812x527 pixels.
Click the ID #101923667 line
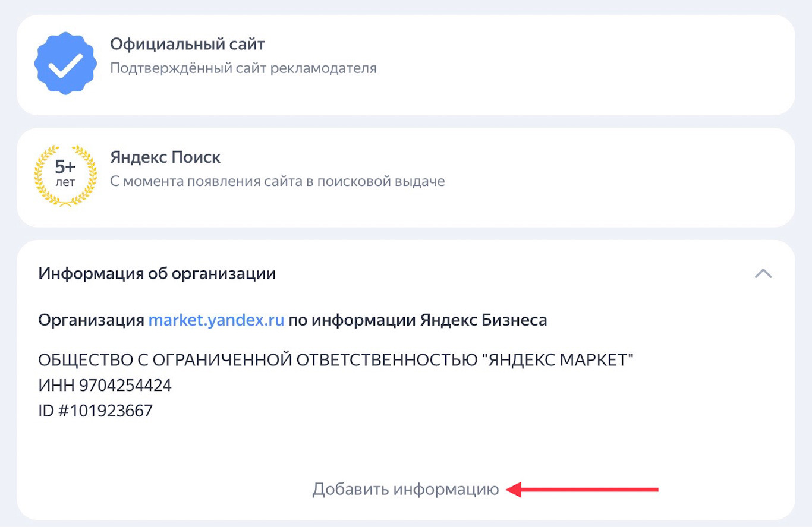pos(95,411)
